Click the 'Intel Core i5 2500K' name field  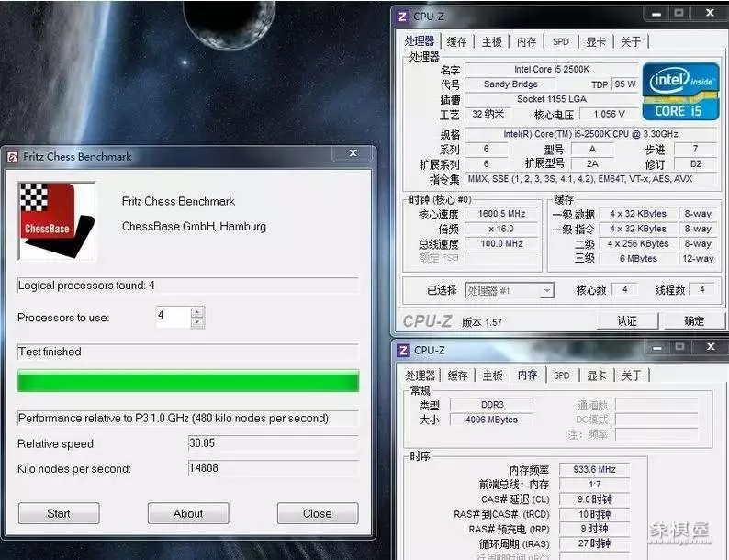(x=552, y=69)
